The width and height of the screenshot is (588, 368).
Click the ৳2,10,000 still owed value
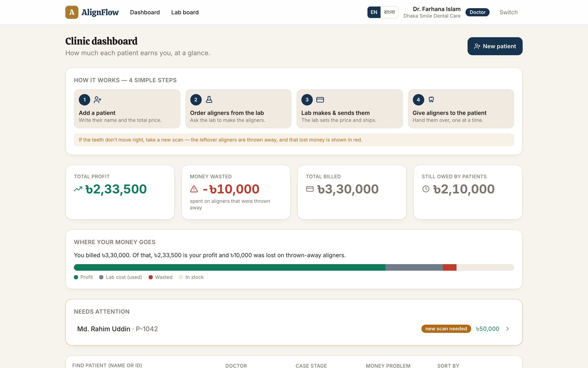[464, 189]
